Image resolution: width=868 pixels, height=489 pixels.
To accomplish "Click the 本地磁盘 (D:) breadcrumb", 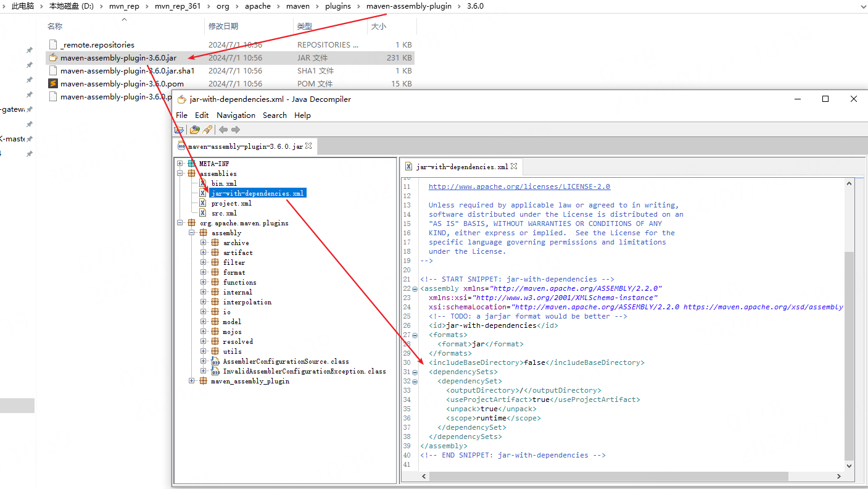I will pos(71,6).
